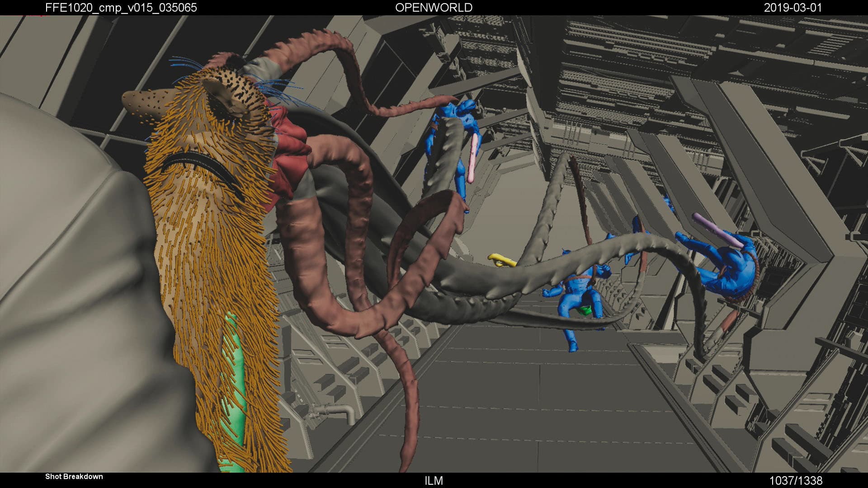Click the Shot Breakdown label

pos(74,476)
